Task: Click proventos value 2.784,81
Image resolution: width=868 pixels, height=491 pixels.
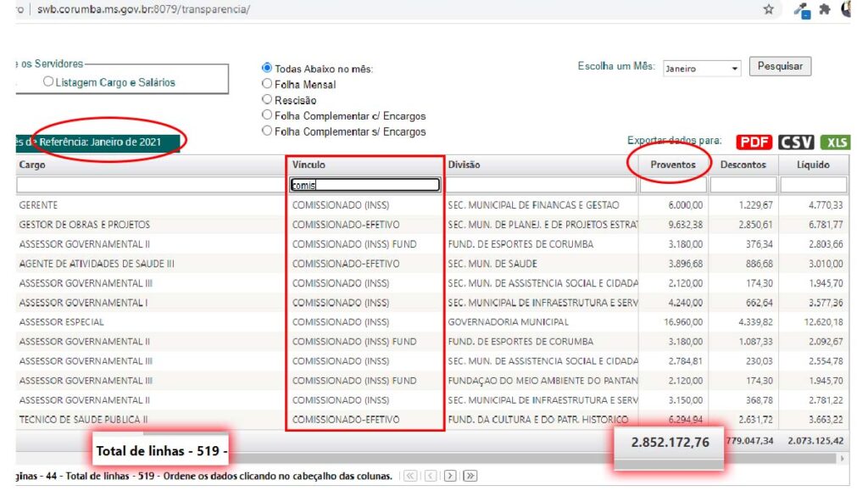Action: click(x=685, y=361)
